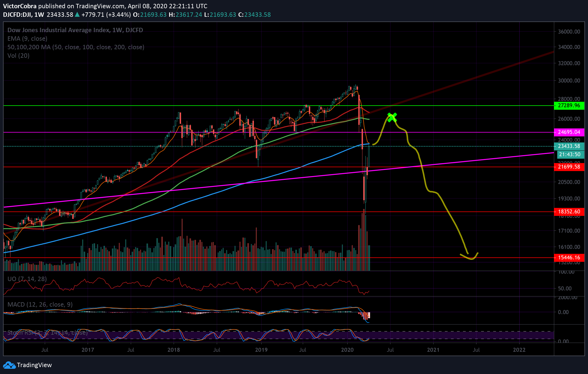Click the UO (7, 14, 28) indicator label

point(27,279)
